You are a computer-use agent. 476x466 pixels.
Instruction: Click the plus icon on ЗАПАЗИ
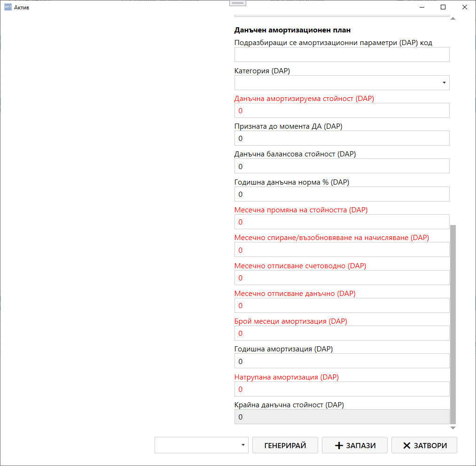click(x=339, y=445)
